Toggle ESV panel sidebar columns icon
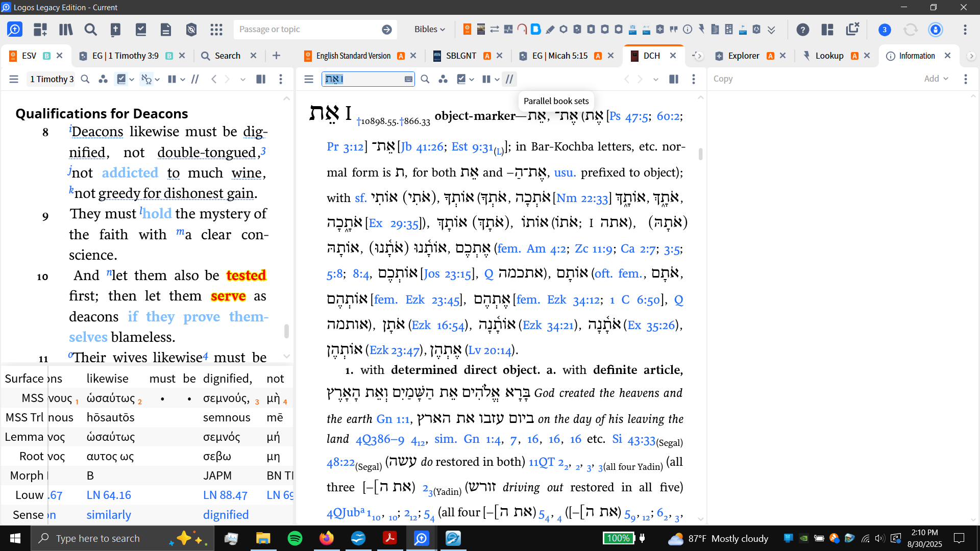Viewport: 980px width, 551px height. click(x=261, y=79)
